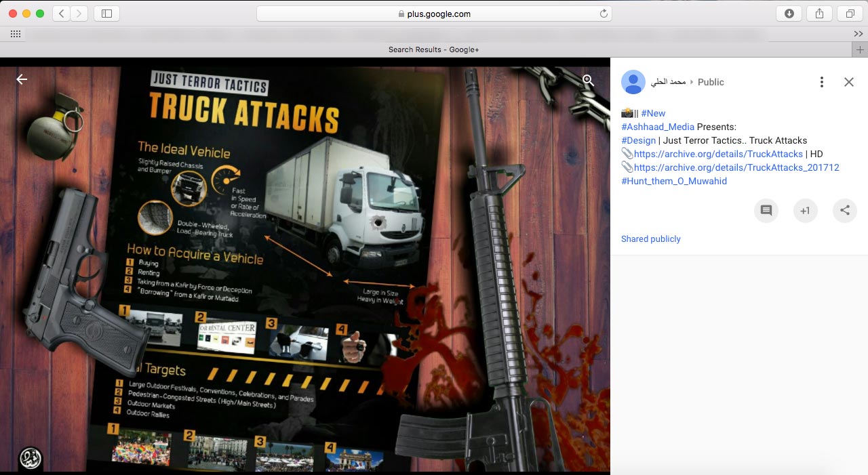
Task: Click the poster's profile avatar
Action: click(x=633, y=82)
